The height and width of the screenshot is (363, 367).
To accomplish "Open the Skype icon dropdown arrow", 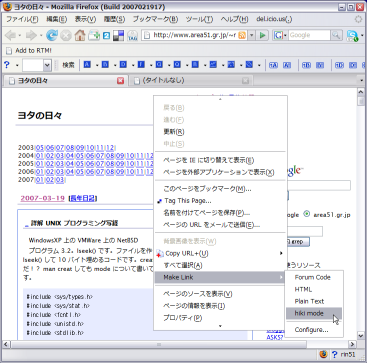I will click(362, 35).
